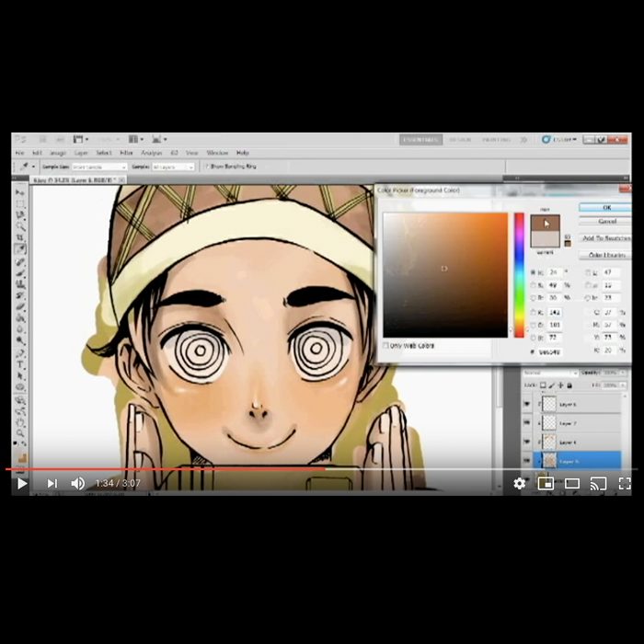Screen dimensions: 644x644
Task: Open the Screen Mode dropdown
Action: (x=159, y=139)
